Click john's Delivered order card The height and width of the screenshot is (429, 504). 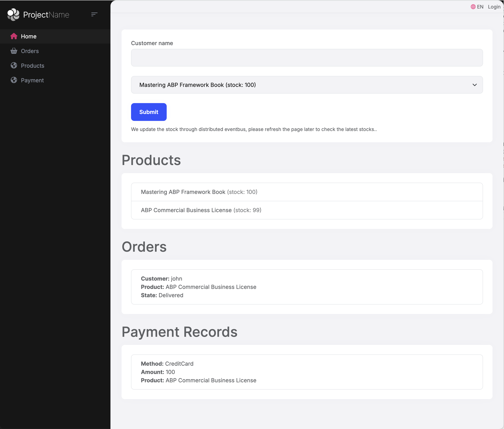click(306, 287)
